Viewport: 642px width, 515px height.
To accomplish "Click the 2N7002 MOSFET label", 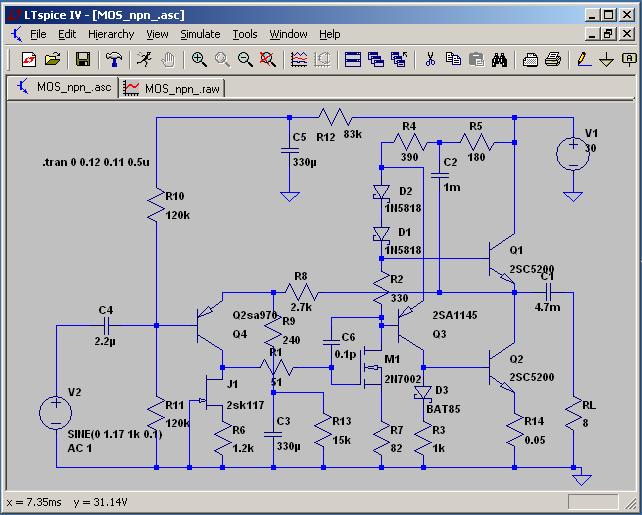I will click(402, 379).
